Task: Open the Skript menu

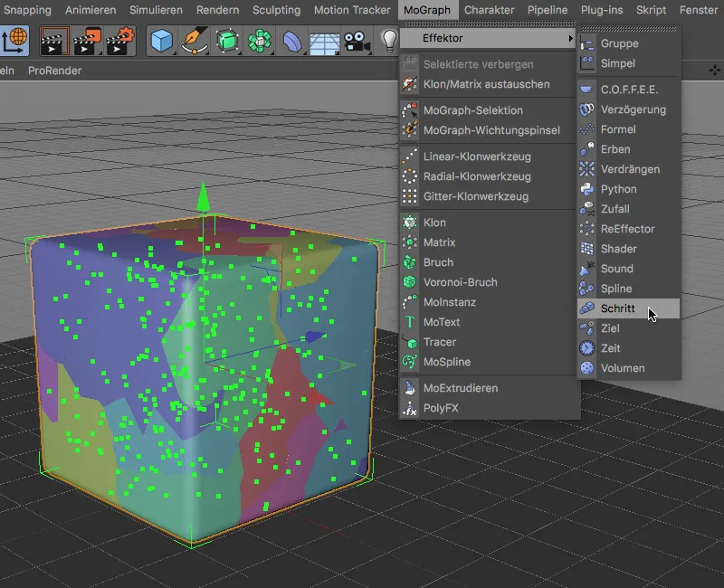Action: tap(651, 10)
